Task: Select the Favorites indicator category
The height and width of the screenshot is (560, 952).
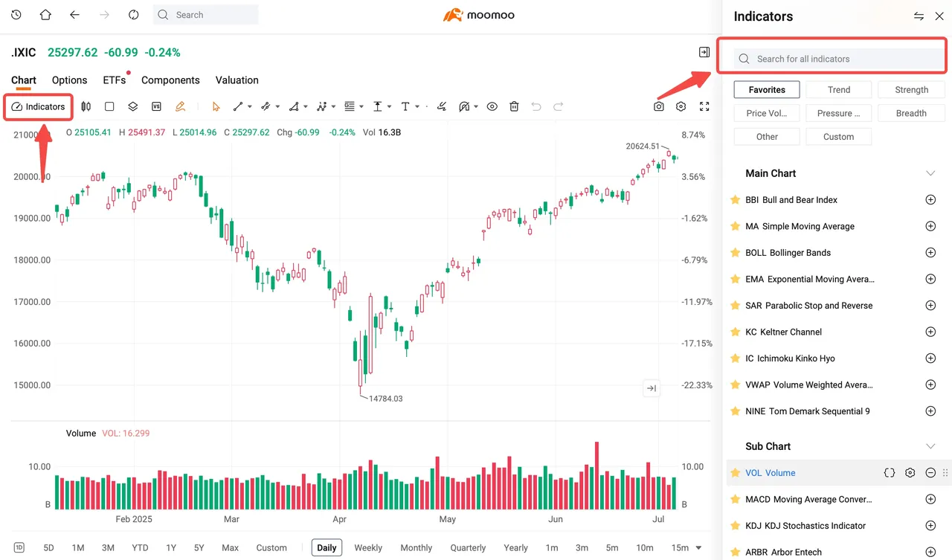Action: click(767, 90)
